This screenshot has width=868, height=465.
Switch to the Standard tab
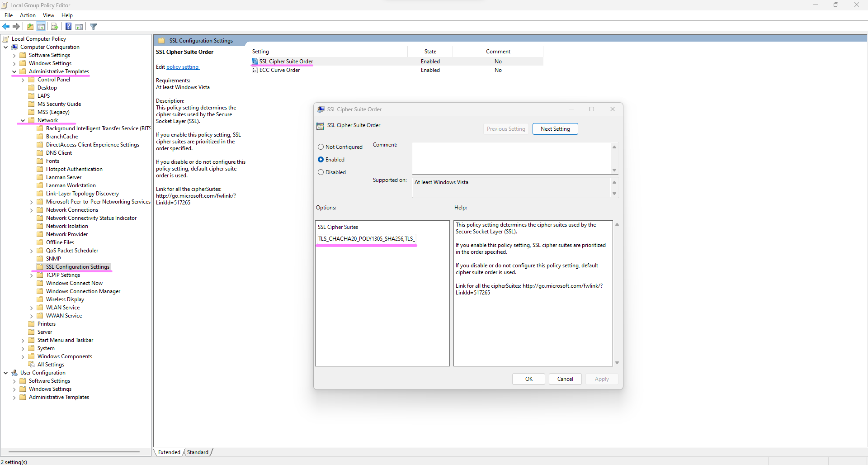tap(198, 452)
